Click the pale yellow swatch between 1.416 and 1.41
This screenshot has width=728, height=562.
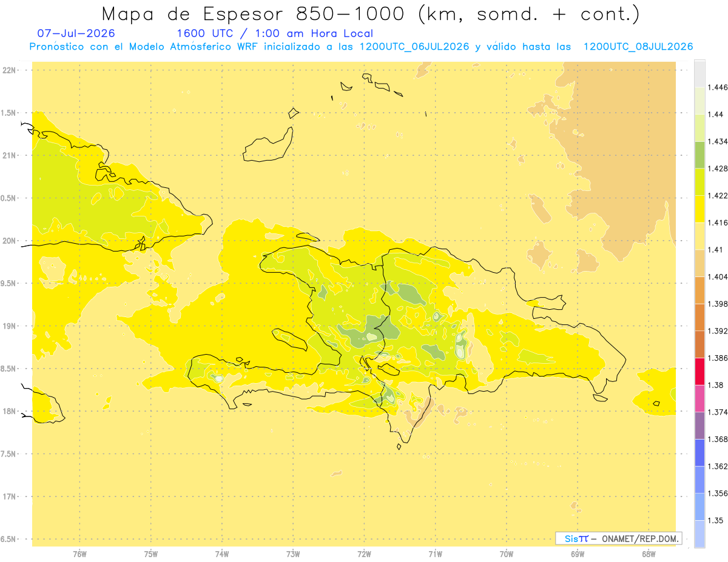click(x=699, y=236)
